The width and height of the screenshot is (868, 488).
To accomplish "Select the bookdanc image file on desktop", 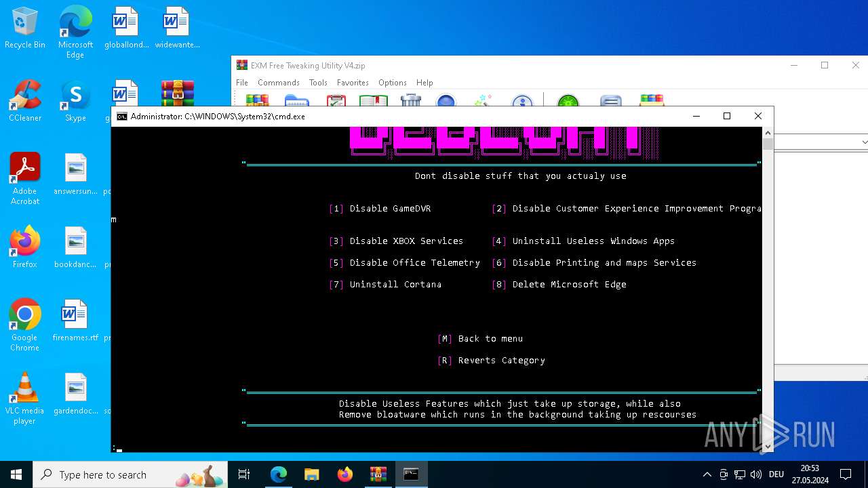I will click(x=75, y=247).
